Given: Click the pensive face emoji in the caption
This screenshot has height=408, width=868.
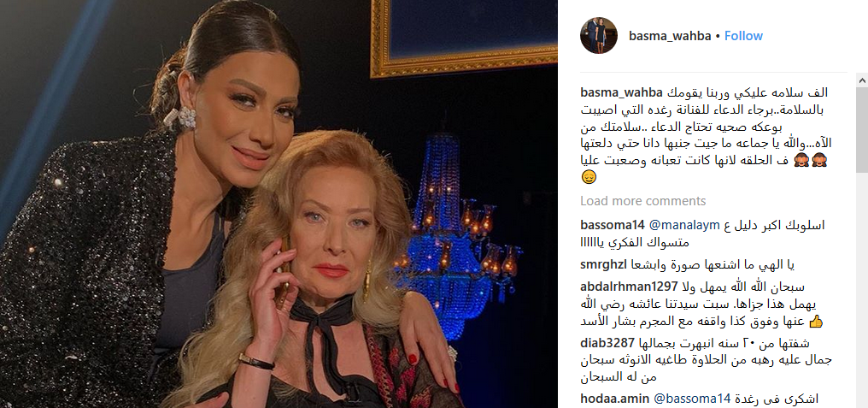Looking at the screenshot, I should 587,177.
